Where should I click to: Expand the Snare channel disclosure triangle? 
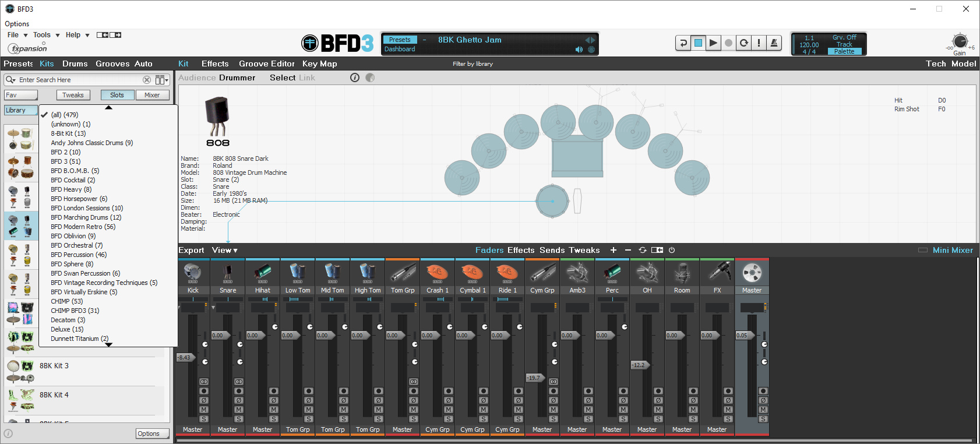coord(213,307)
